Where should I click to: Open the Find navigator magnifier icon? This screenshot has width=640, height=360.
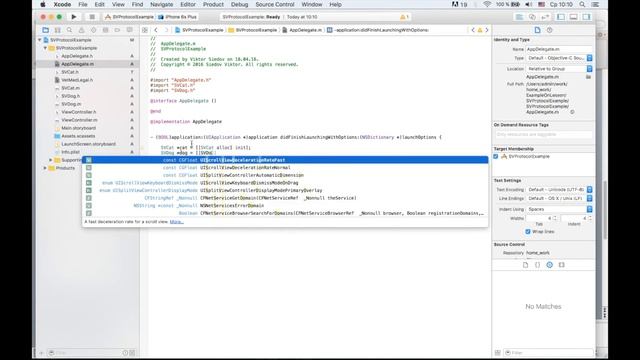coord(69,30)
